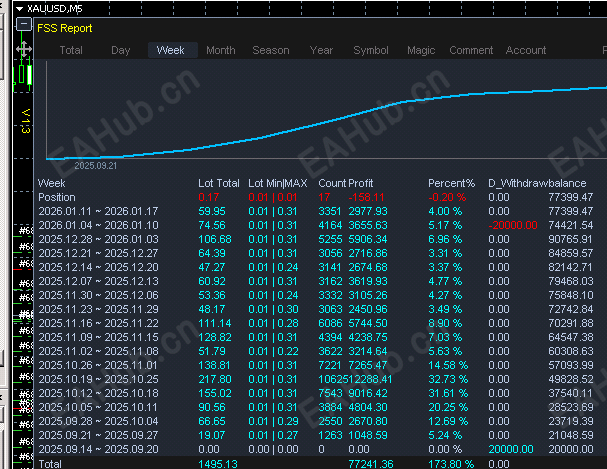Click the 7265.47 profit value

(x=367, y=365)
